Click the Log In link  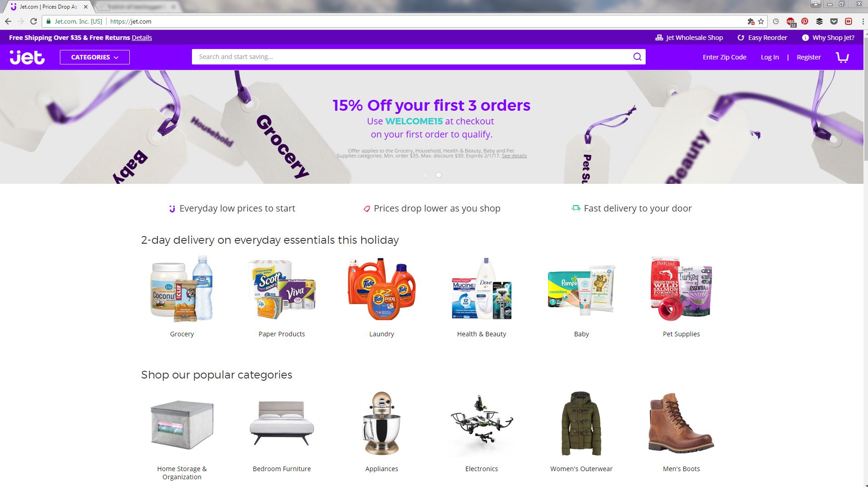coord(770,57)
